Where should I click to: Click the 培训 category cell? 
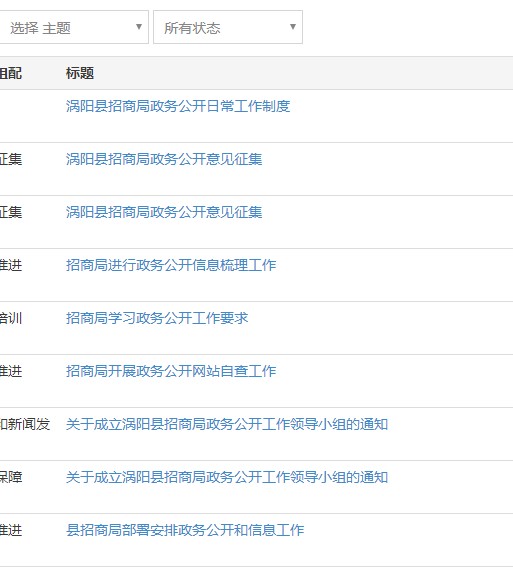tap(11, 318)
